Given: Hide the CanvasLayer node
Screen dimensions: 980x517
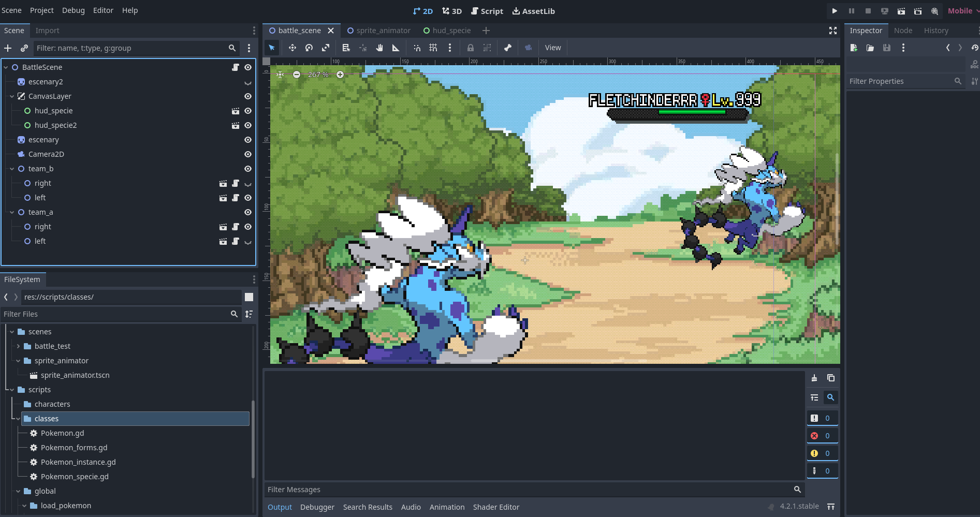Looking at the screenshot, I should [248, 96].
